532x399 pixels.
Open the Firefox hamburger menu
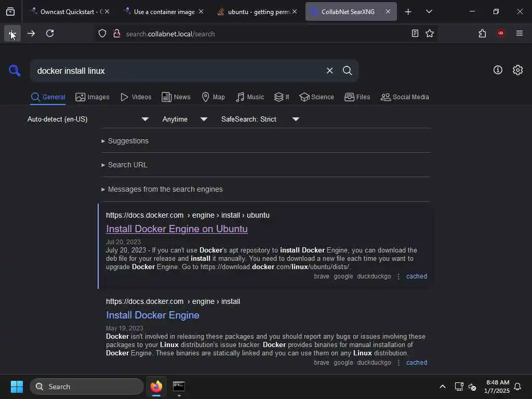[x=519, y=33]
